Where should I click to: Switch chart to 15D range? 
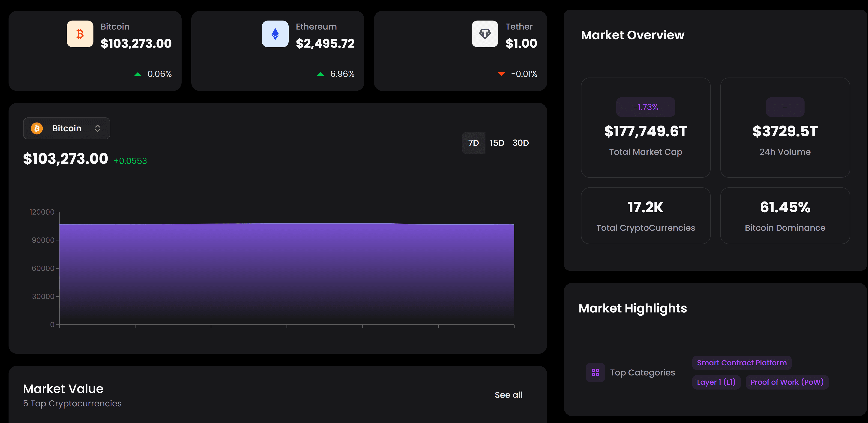pyautogui.click(x=497, y=143)
